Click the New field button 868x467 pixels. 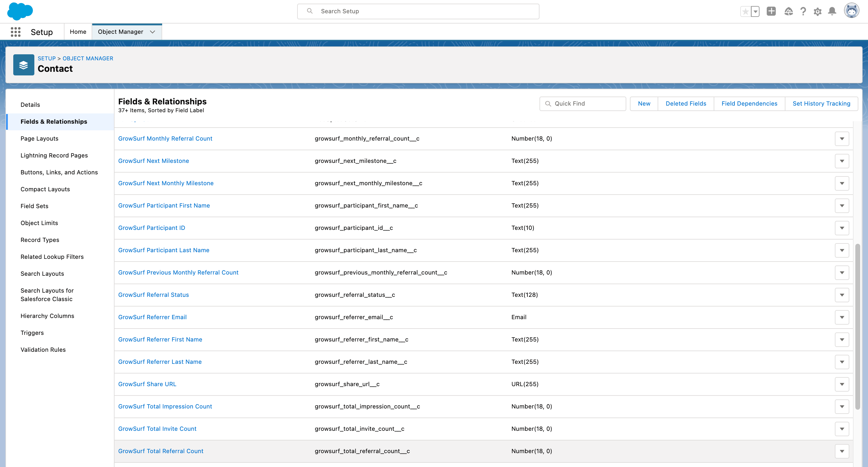643,103
